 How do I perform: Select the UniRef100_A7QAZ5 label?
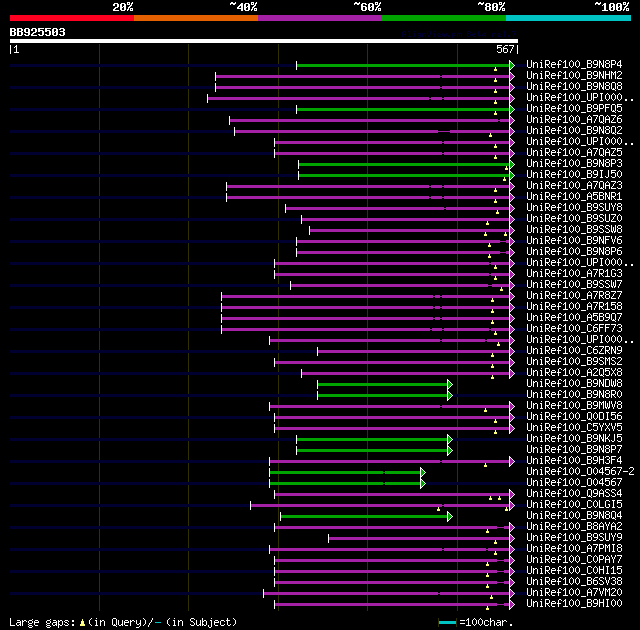click(574, 153)
